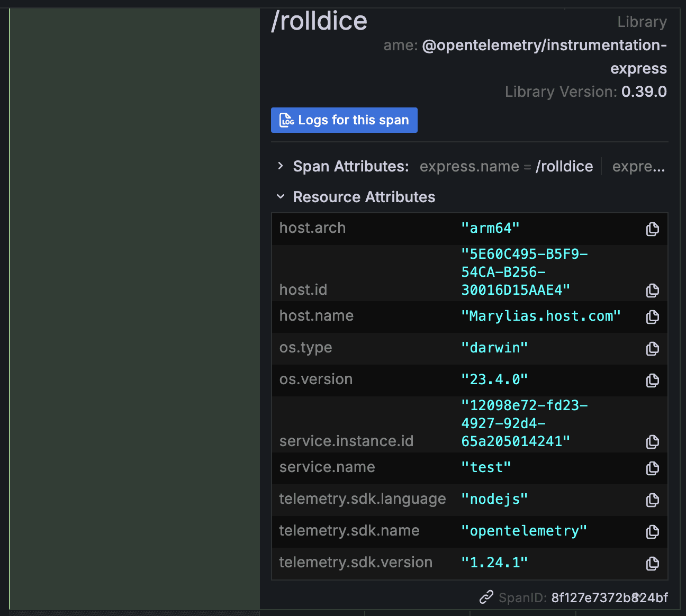Select the "darwin" value text
The image size is (686, 616).
coord(494,348)
